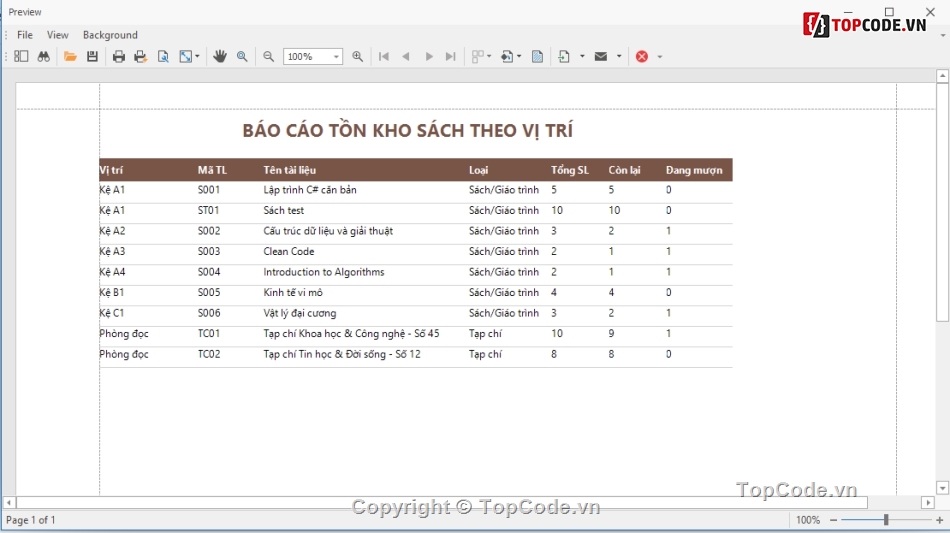Click the 'Còn lại' column header

[x=625, y=170]
